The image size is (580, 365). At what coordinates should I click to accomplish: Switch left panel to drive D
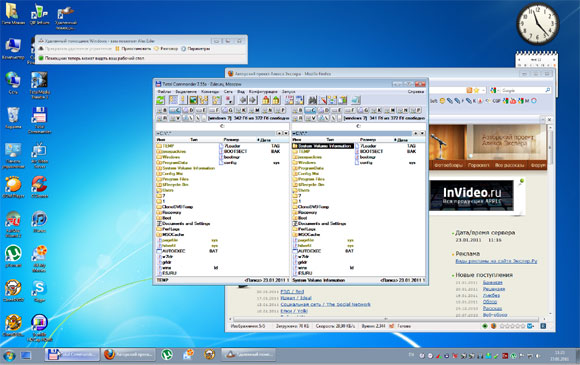pos(189,110)
